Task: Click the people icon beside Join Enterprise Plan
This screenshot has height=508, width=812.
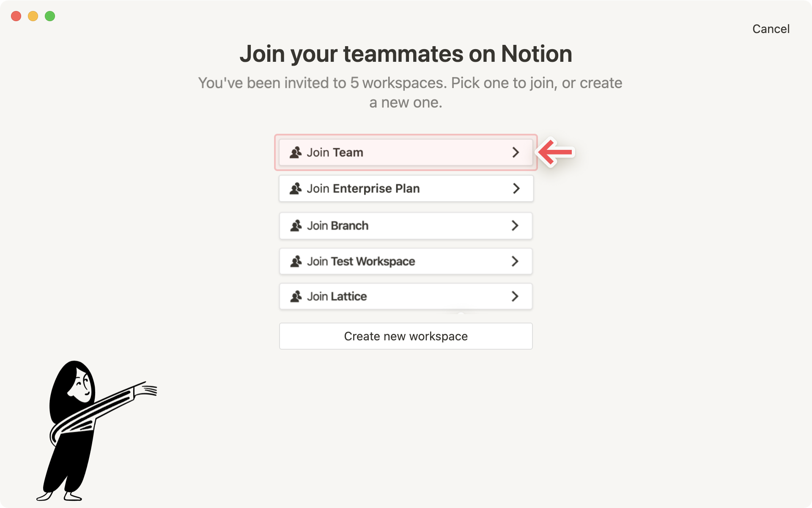Action: 296,188
